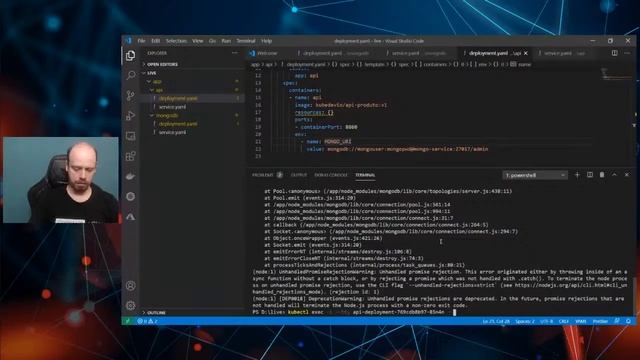Click feedback icon in status bar
This screenshot has height=360, width=640.
coord(617,321)
